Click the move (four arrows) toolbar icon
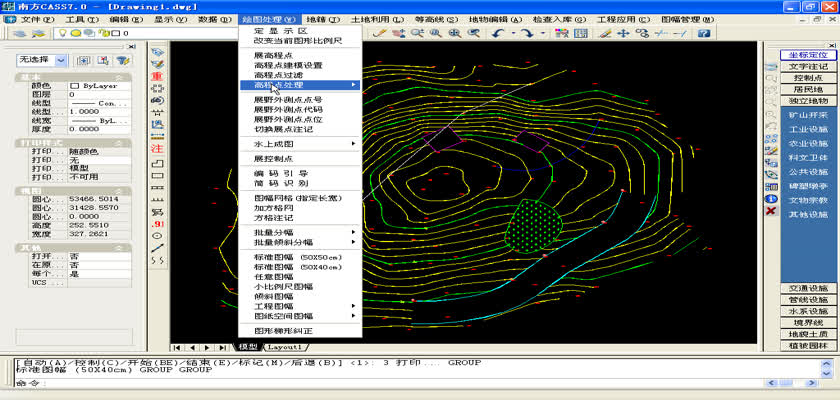840x400 pixels. [x=622, y=33]
